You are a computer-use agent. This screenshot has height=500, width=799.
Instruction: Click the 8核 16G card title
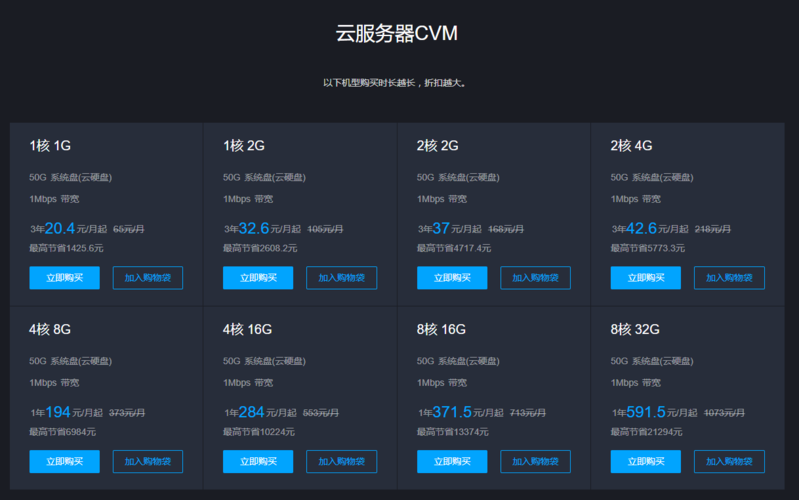tap(441, 329)
